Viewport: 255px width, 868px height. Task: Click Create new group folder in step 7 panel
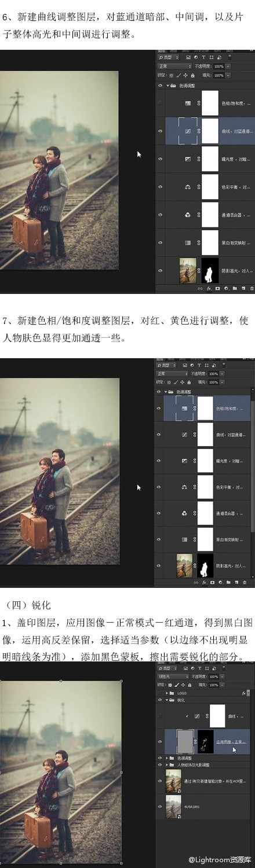(228, 583)
